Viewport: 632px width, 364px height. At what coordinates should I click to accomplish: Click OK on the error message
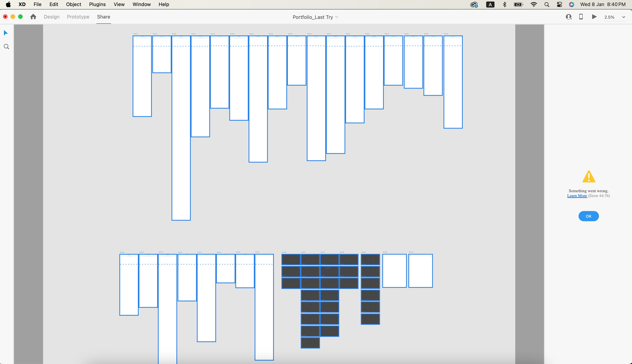(x=588, y=216)
